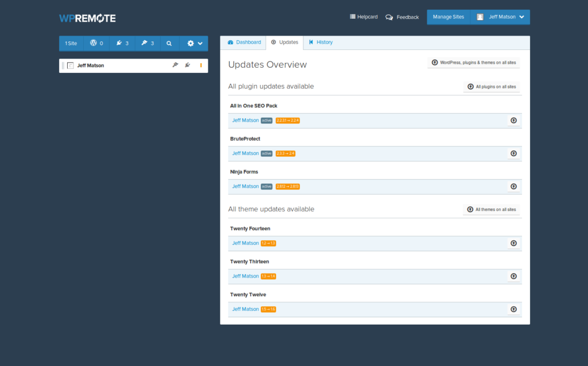Click the account avatar thumbnail in header
The width and height of the screenshot is (588, 366).
coord(480,17)
